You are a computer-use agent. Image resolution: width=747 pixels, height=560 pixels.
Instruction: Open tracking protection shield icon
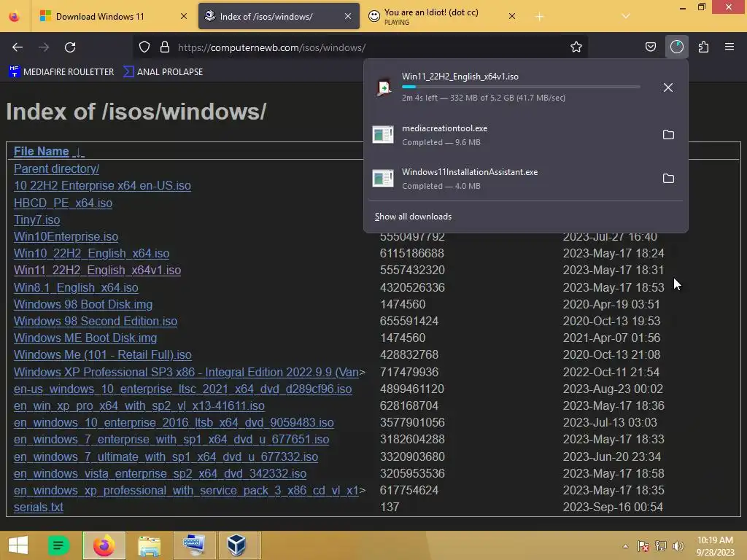point(144,47)
